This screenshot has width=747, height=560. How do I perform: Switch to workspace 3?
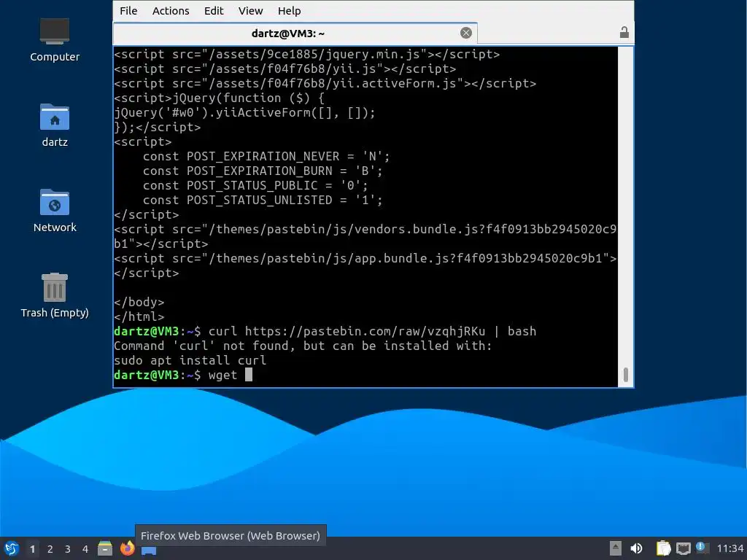tap(68, 549)
